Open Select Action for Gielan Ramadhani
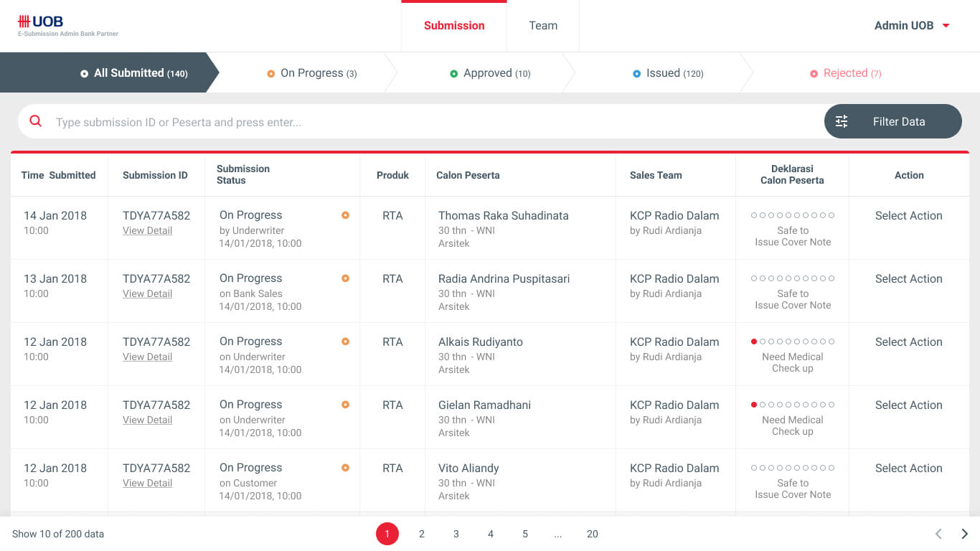This screenshot has width=980, height=551. 908,405
